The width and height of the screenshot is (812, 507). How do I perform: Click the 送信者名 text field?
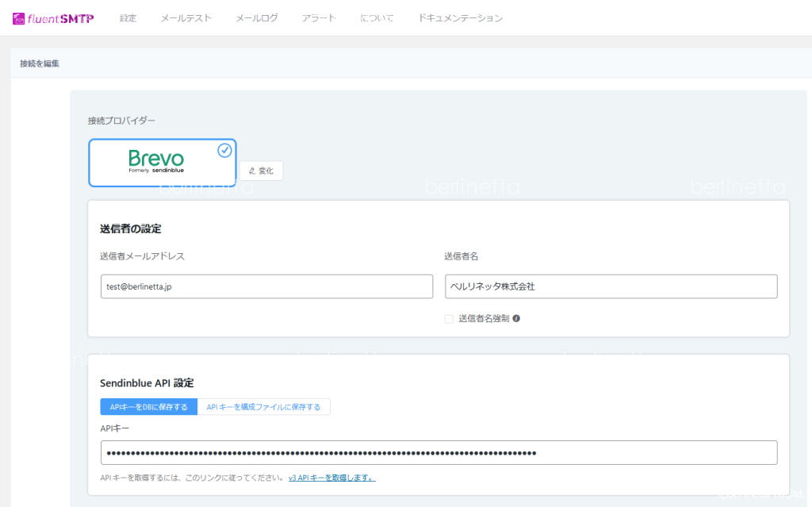(611, 286)
